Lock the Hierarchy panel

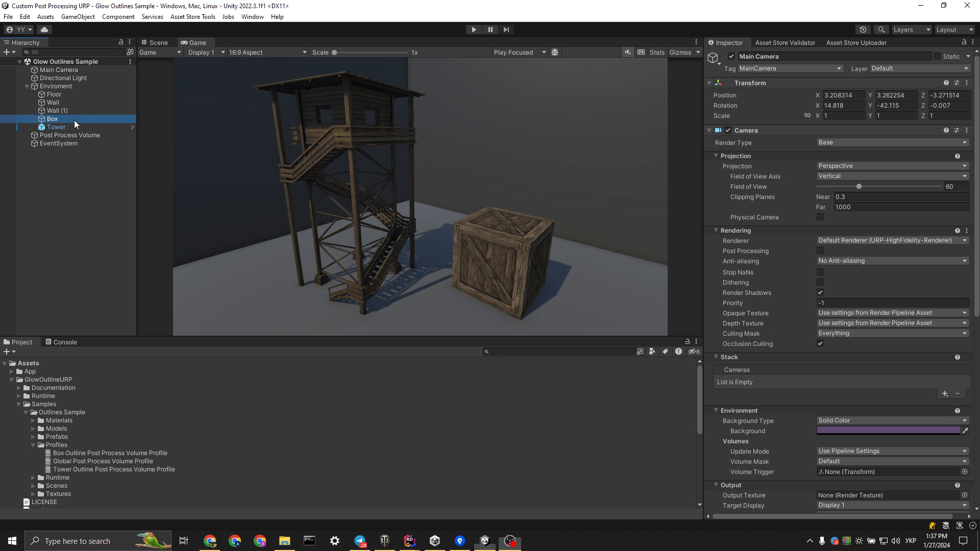121,42
